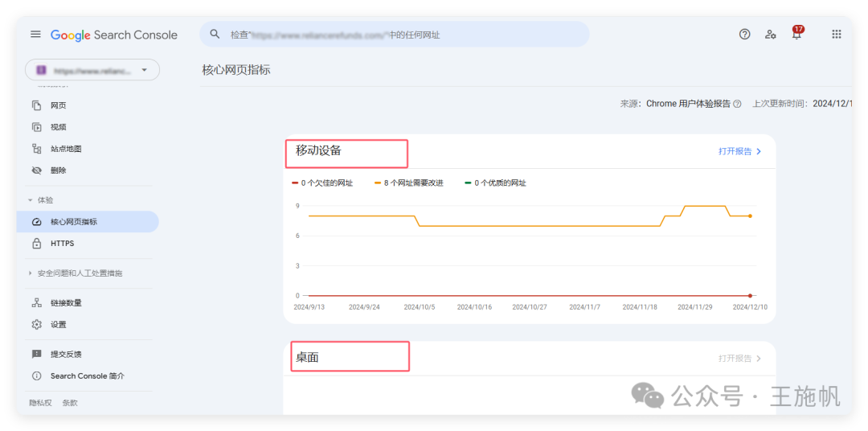Image resolution: width=868 pixels, height=431 pixels.
Task: Open the 隐私权 link
Action: pyautogui.click(x=40, y=403)
